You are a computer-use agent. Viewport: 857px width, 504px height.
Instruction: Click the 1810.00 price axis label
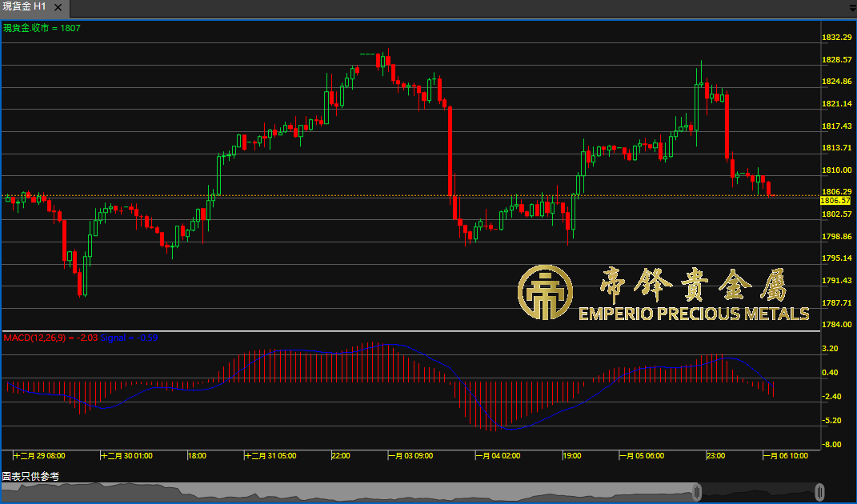837,170
